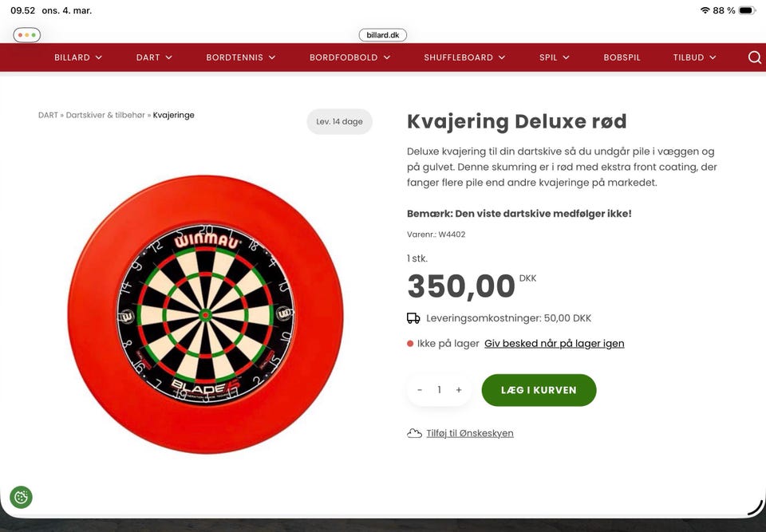Screen dimensions: 766x532
Task: Expand the TILBUD menu chevron
Action: pos(713,57)
